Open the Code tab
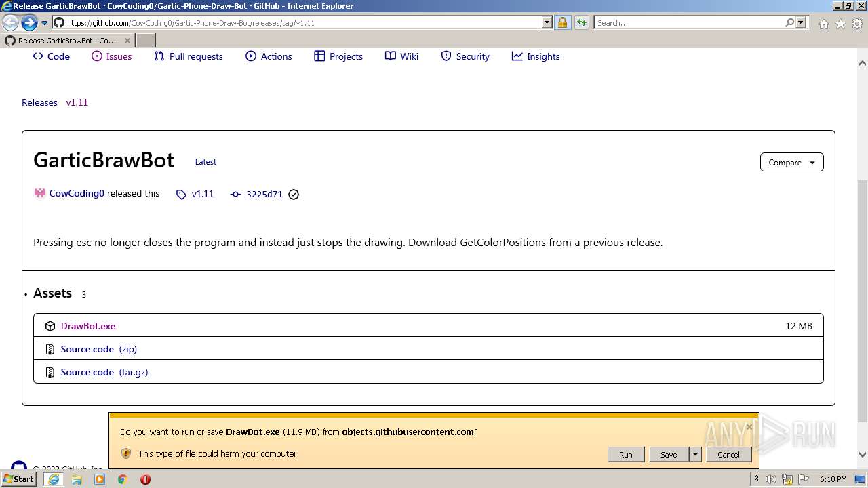This screenshot has height=488, width=868. coord(51,56)
